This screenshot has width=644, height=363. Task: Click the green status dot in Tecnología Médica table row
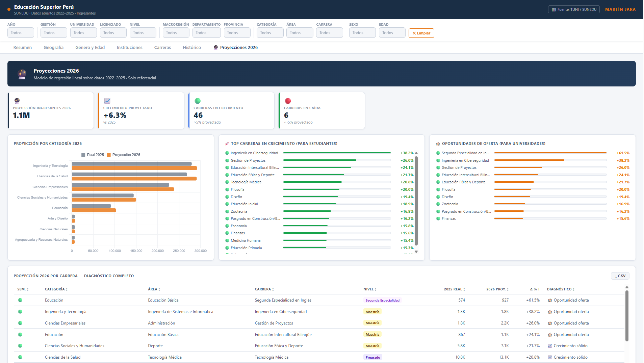click(x=20, y=357)
